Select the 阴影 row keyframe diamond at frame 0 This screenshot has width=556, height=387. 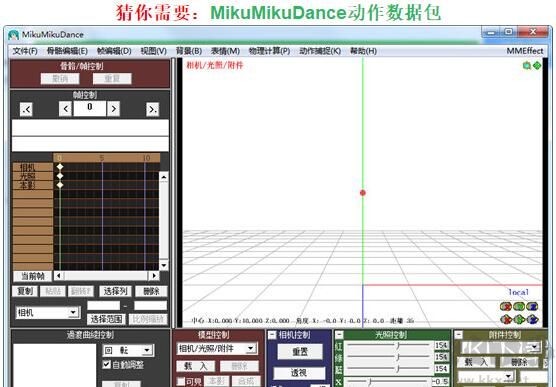click(x=60, y=185)
